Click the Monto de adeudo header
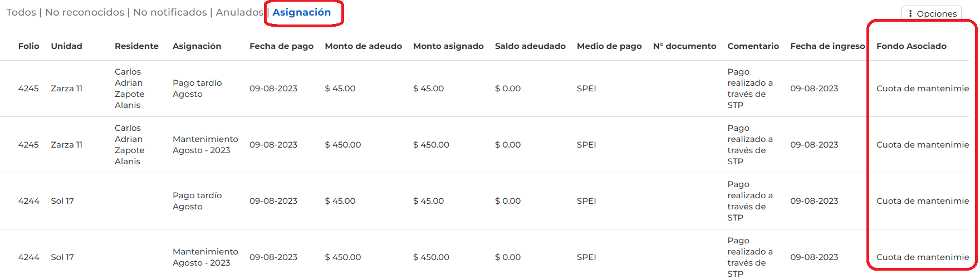The height and width of the screenshot is (279, 980). [363, 46]
